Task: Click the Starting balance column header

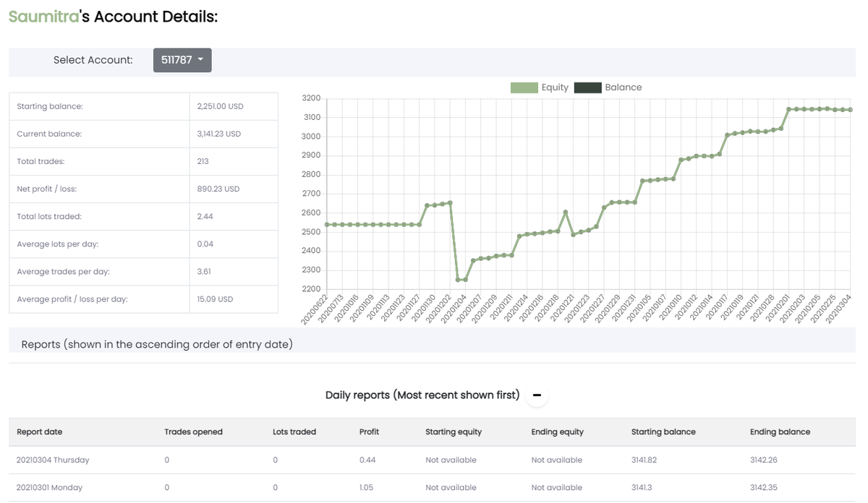Action: (x=663, y=431)
